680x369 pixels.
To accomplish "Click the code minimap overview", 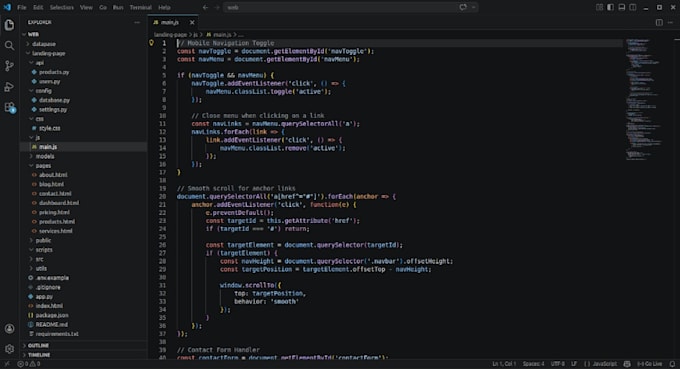I will tap(644, 100).
